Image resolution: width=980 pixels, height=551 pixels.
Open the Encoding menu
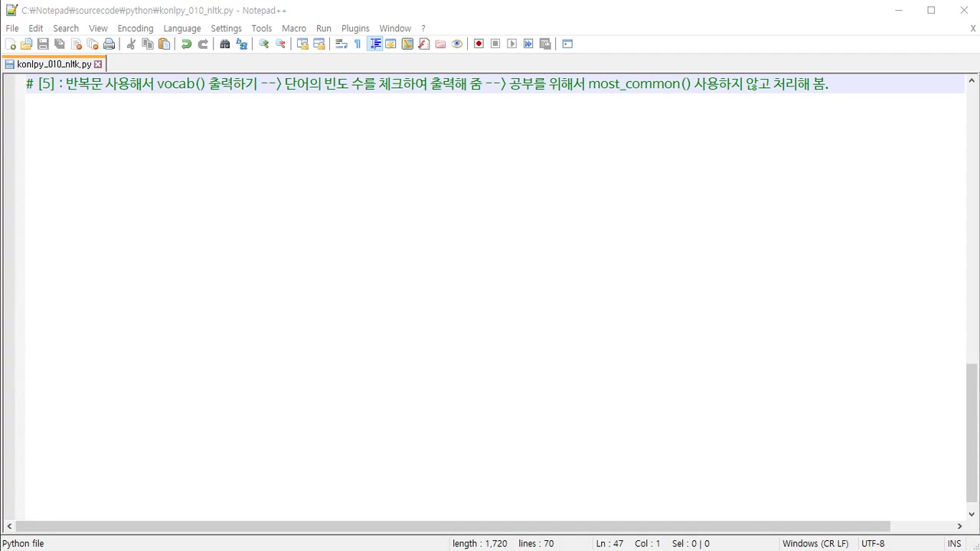pos(135,28)
